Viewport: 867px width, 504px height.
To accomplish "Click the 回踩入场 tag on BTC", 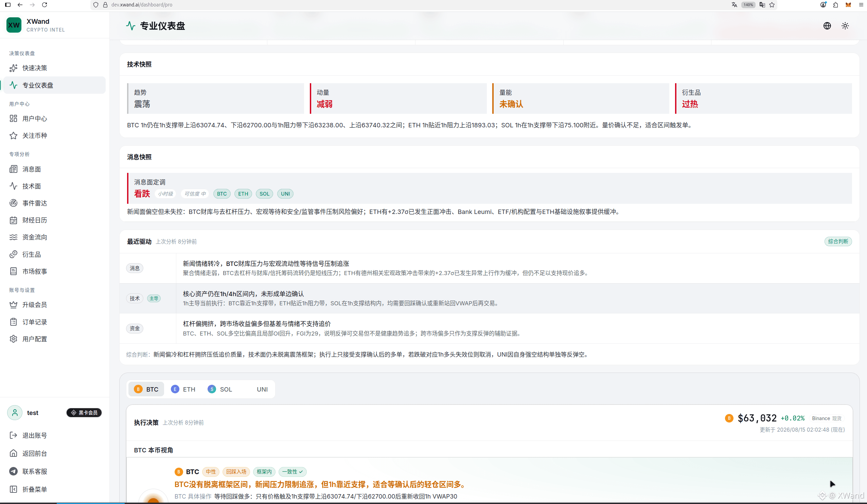I will pos(236,472).
